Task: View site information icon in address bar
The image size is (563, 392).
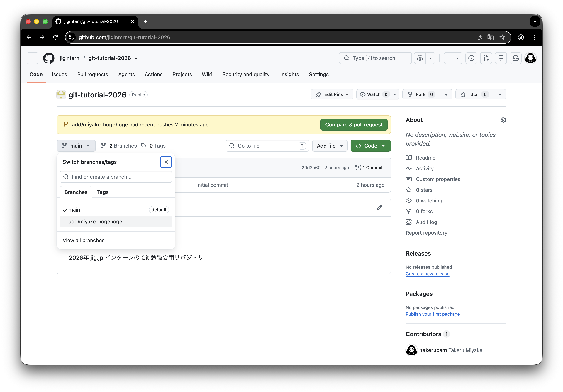Action: [x=71, y=37]
